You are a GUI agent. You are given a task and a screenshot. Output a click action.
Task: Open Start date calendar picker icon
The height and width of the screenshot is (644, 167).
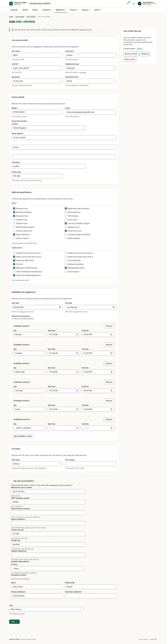pos(60,307)
